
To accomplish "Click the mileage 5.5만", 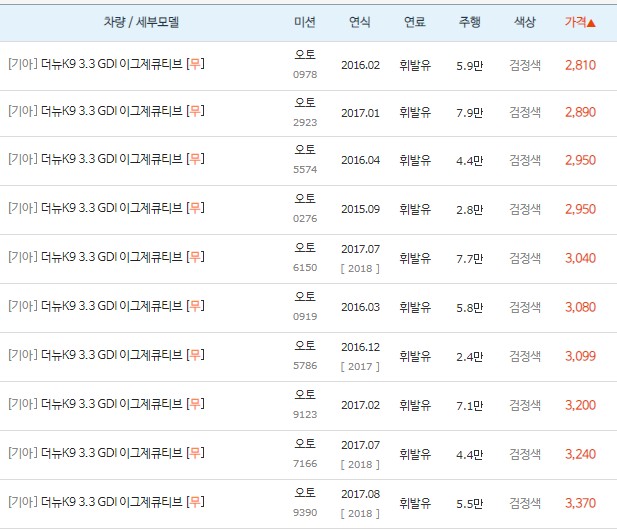I will pyautogui.click(x=469, y=503).
